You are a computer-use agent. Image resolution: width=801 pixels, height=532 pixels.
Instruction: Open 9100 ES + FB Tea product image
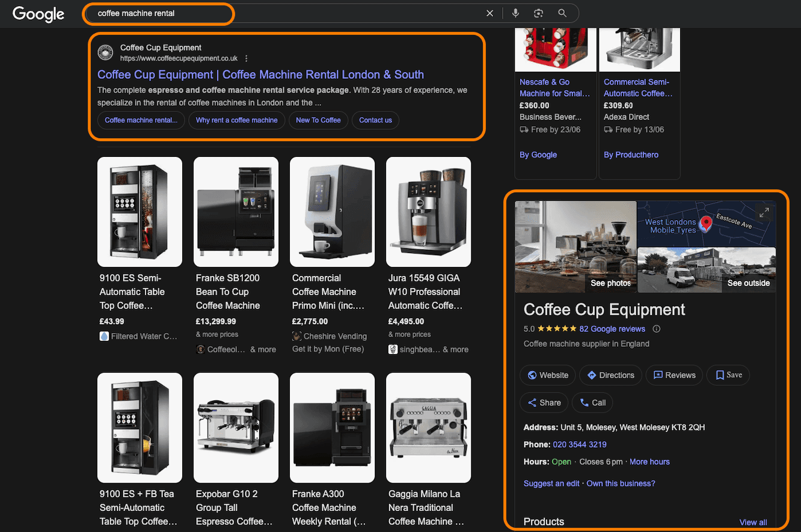(140, 427)
